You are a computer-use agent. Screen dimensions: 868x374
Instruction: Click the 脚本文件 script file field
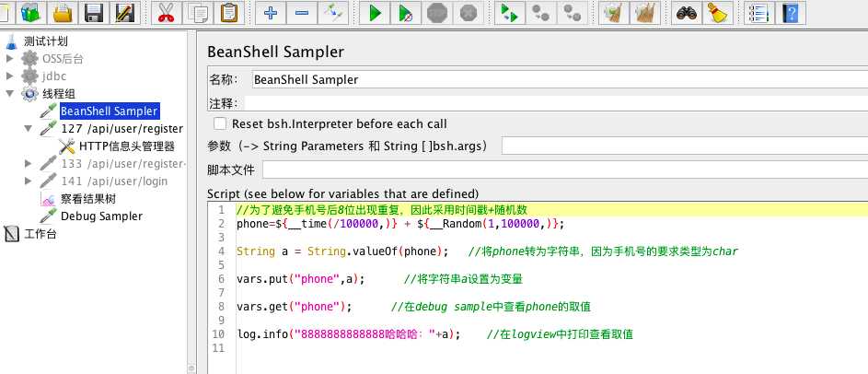click(x=561, y=169)
